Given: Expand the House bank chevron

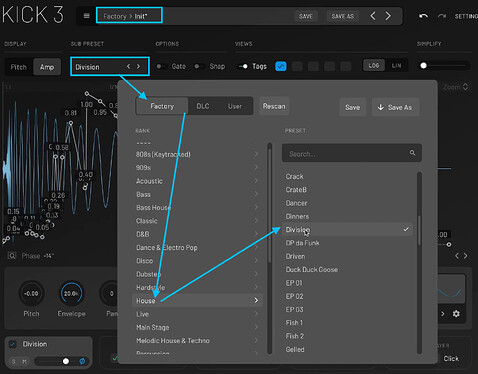Looking at the screenshot, I should [256, 300].
